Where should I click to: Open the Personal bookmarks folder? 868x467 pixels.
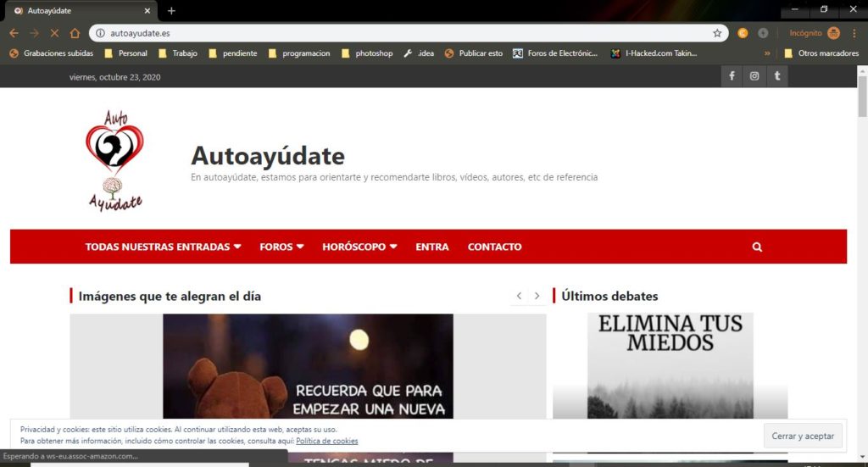point(126,53)
